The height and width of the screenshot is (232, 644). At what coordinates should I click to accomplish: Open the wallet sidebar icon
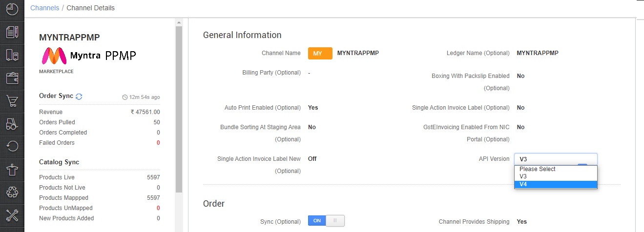coord(12,78)
